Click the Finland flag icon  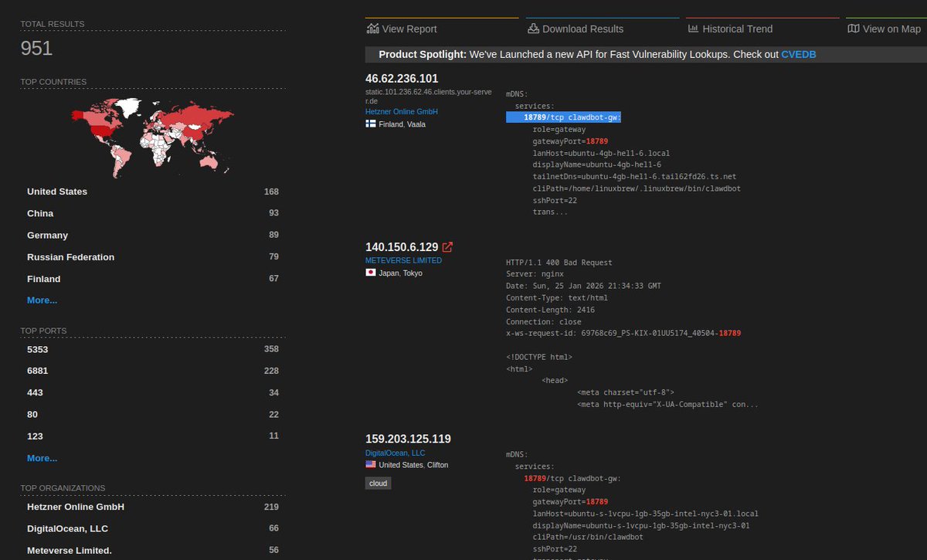coord(371,124)
